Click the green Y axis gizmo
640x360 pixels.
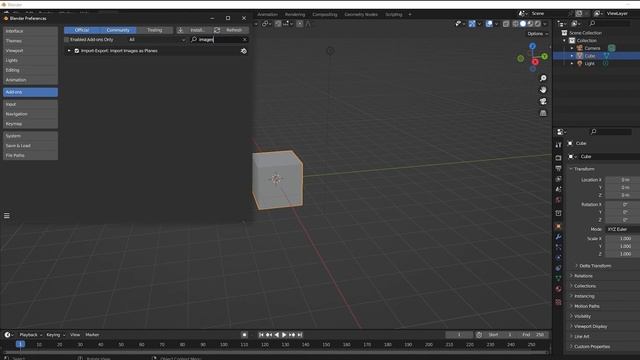(x=544, y=56)
